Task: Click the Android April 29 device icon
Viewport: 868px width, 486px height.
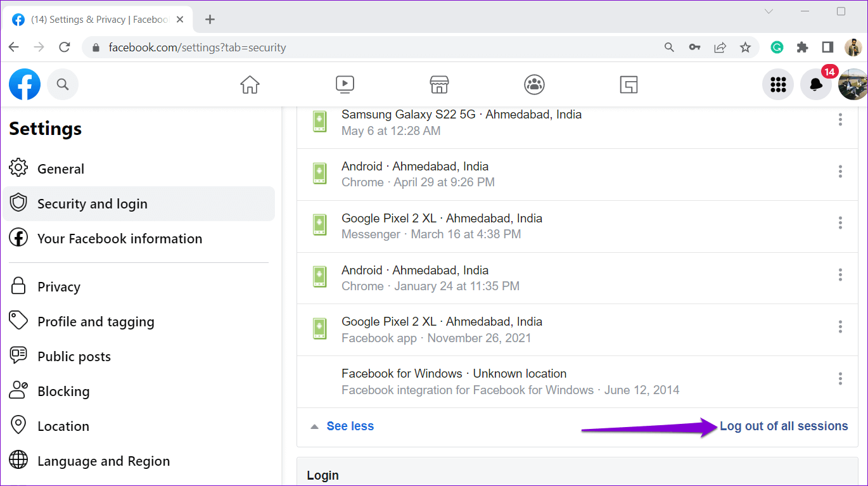Action: point(320,173)
